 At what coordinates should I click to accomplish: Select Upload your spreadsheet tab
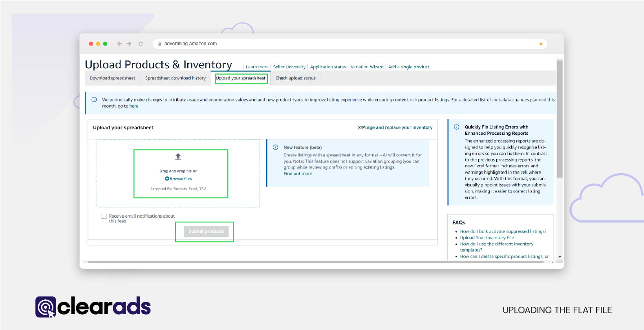(x=241, y=78)
